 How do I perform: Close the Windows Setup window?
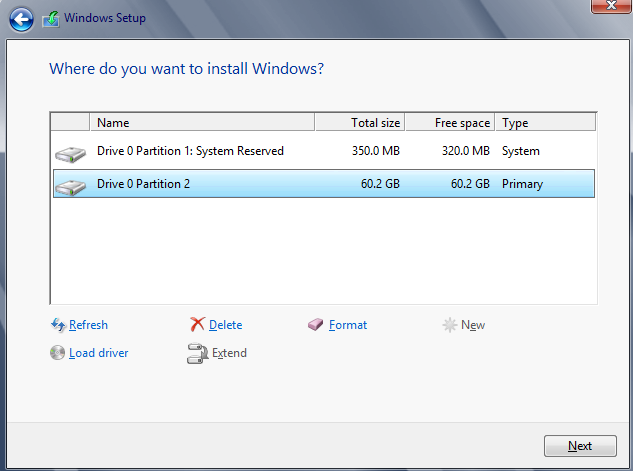(x=611, y=6)
